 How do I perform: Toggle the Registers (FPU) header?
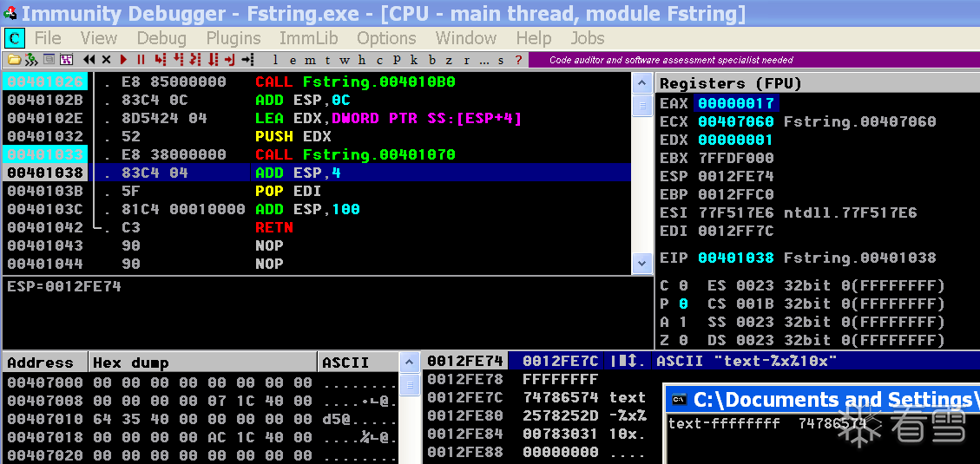pyautogui.click(x=818, y=83)
